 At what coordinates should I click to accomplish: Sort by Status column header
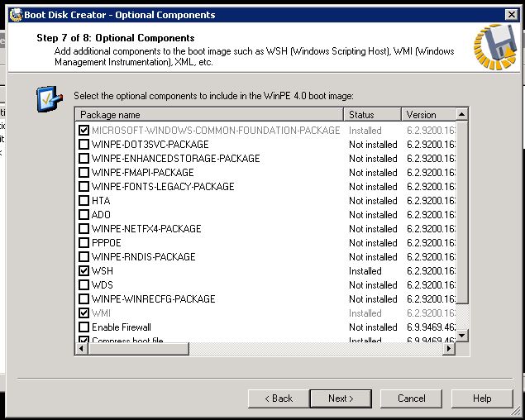coord(372,115)
